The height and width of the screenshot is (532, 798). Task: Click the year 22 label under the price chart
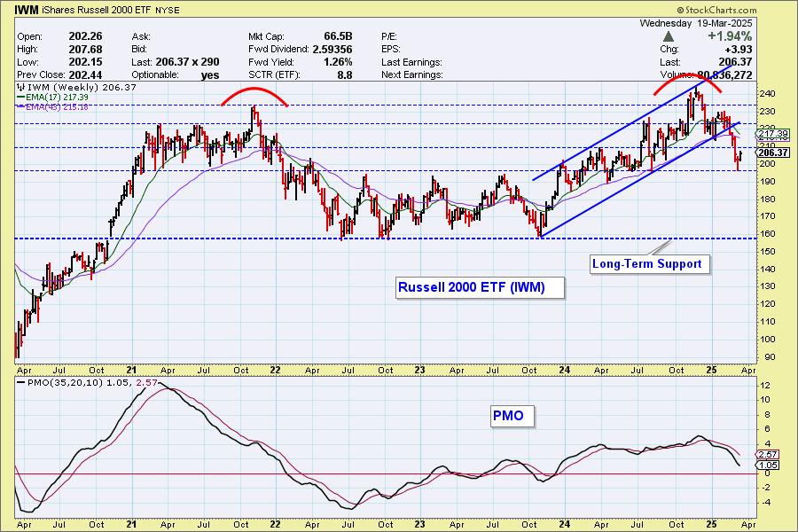point(275,370)
